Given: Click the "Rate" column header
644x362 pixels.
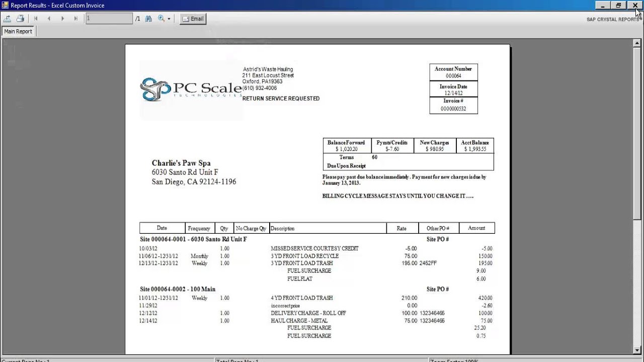Looking at the screenshot, I should coord(401,228).
